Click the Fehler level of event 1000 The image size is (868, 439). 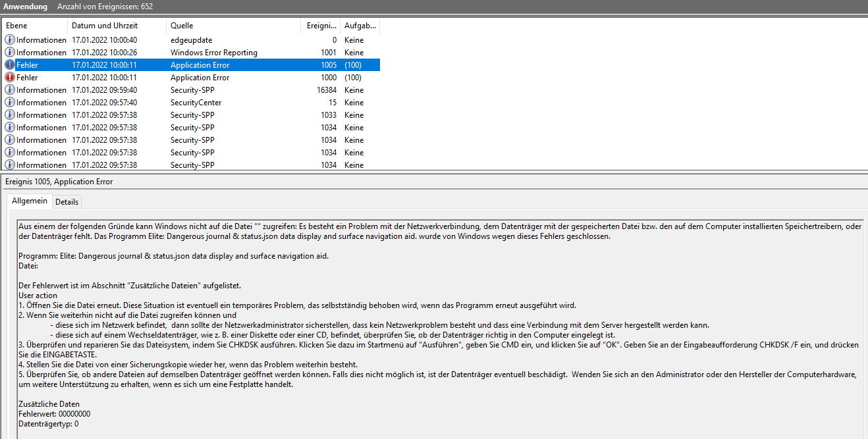coord(27,78)
